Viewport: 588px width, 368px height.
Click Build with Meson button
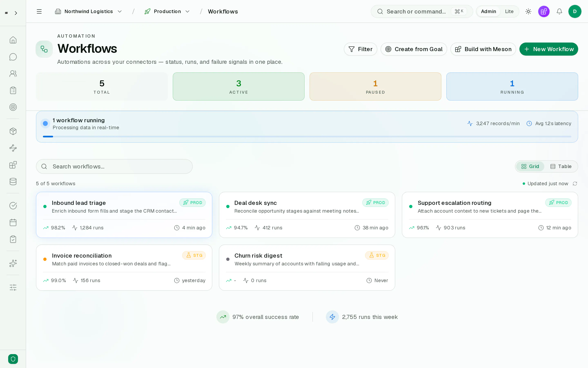(x=483, y=49)
